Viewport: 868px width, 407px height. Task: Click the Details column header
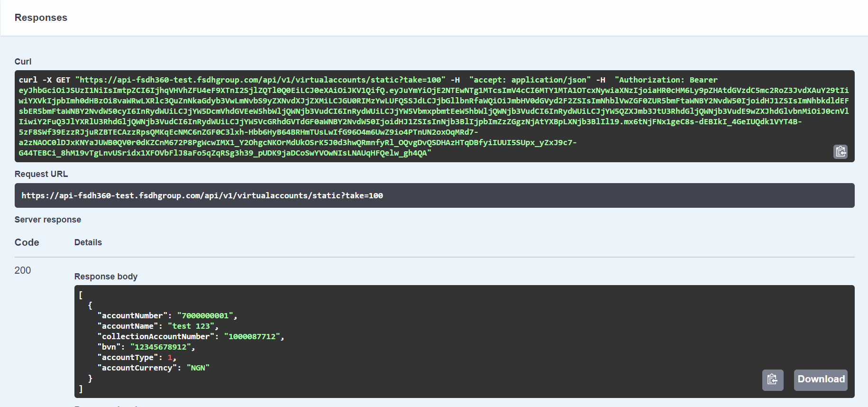pos(88,242)
